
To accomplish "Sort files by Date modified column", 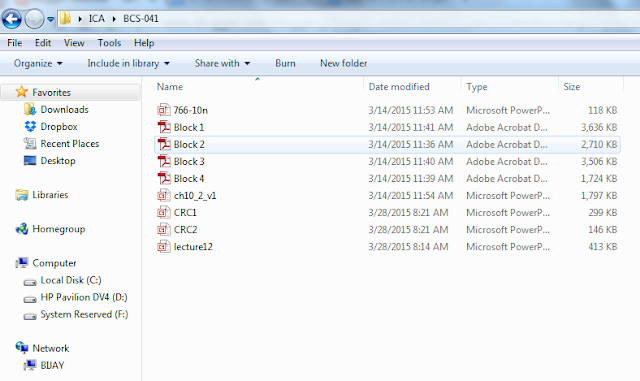I will [x=399, y=87].
